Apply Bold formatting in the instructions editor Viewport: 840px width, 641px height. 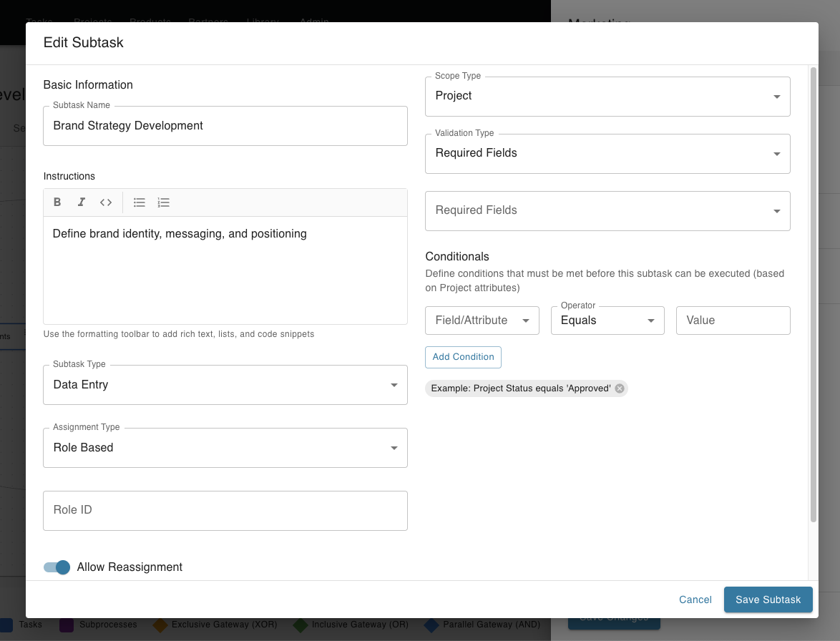(57, 202)
